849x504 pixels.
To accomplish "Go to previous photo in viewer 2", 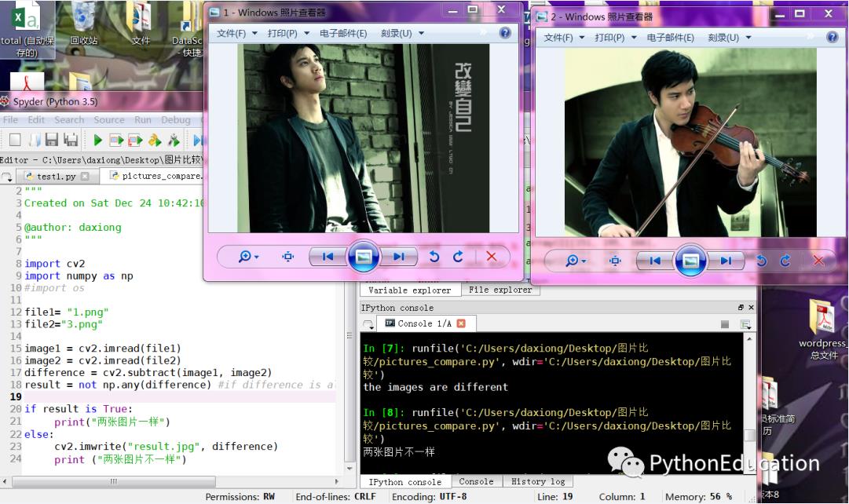I will (x=655, y=261).
